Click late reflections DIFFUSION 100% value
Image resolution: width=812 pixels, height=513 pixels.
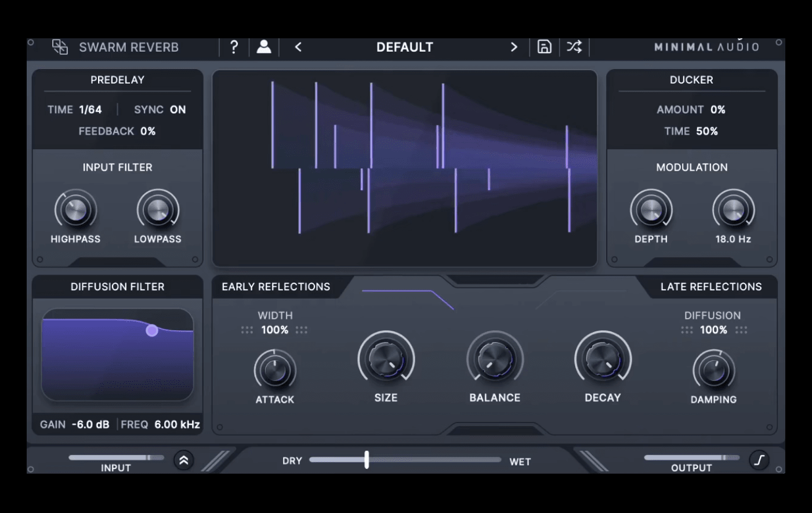point(714,330)
